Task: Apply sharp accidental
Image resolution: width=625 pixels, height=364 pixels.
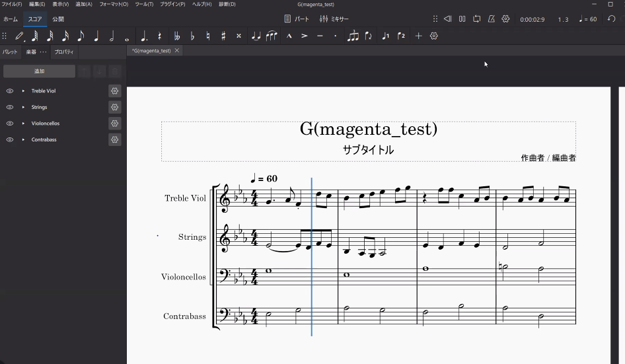Action: tap(223, 36)
